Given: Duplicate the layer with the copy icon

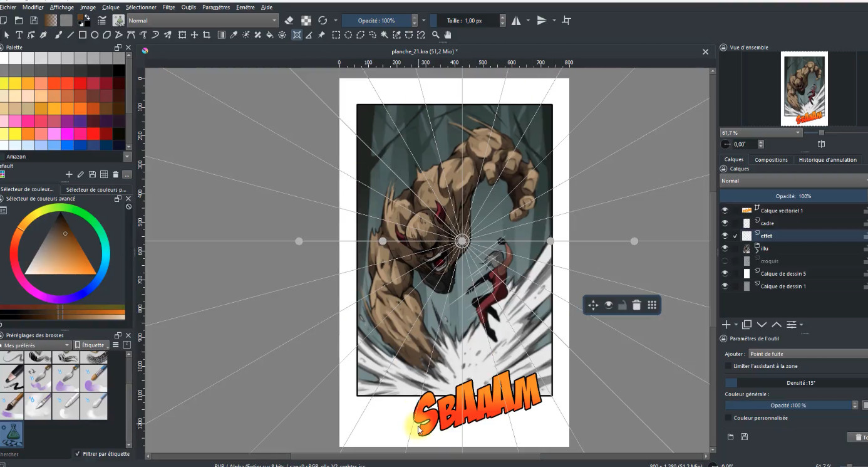Looking at the screenshot, I should coord(747,325).
